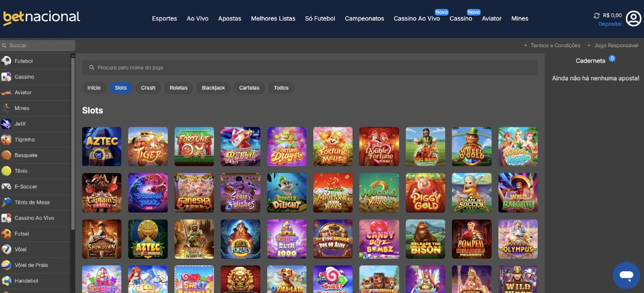Open Campeonatos in the top navigation

[x=364, y=19]
